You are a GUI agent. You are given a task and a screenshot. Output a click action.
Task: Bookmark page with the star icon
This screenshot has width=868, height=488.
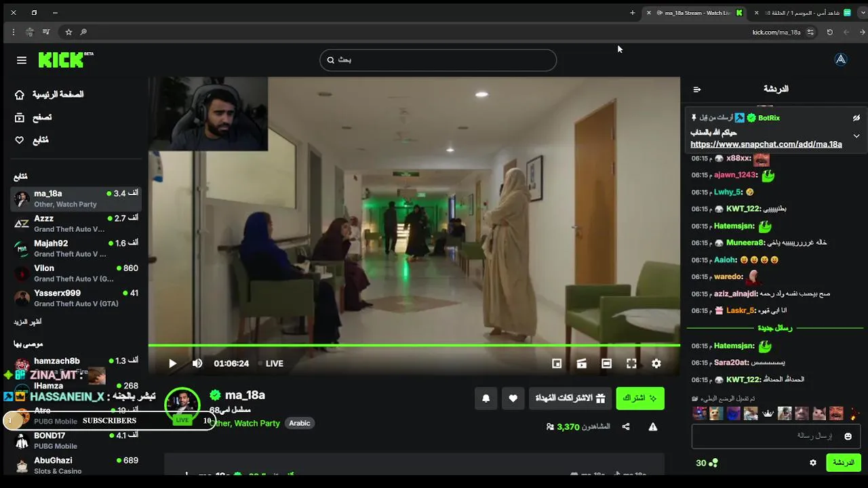coord(68,32)
